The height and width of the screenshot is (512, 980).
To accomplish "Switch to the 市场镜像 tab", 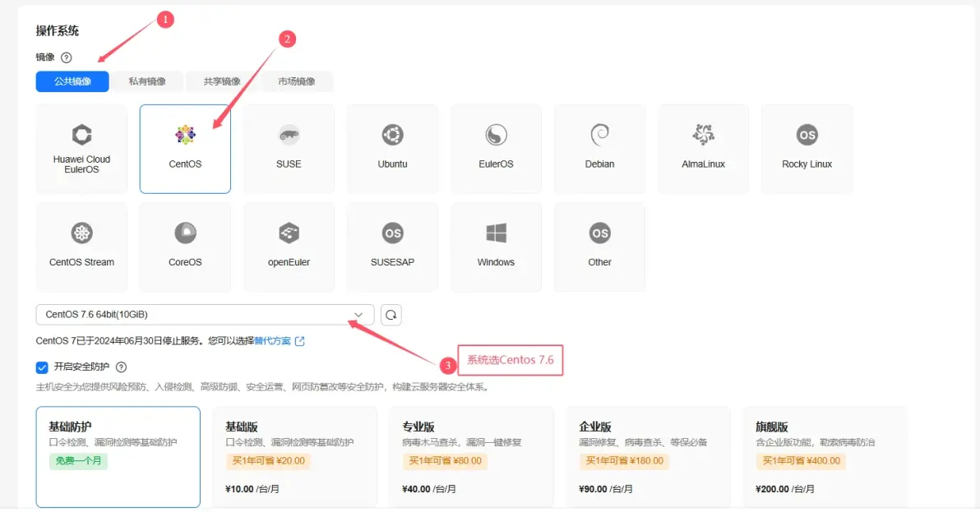I will tap(297, 81).
